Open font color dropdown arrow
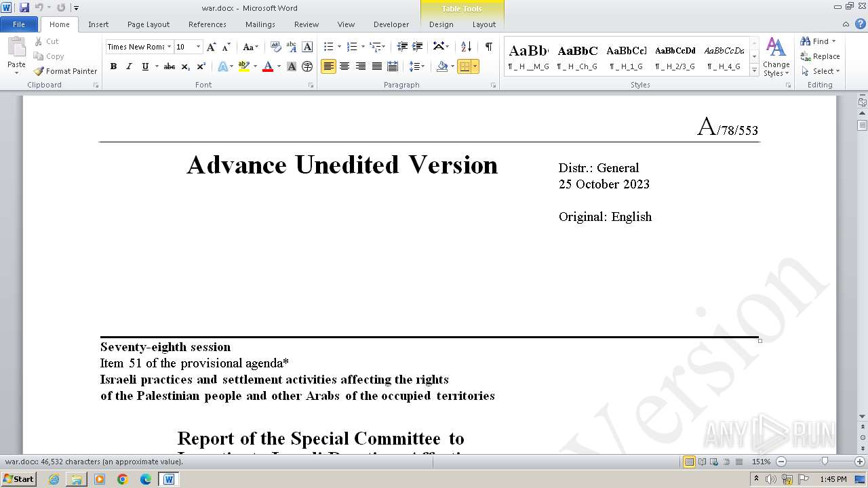Viewport: 868px width, 488px height. point(279,66)
